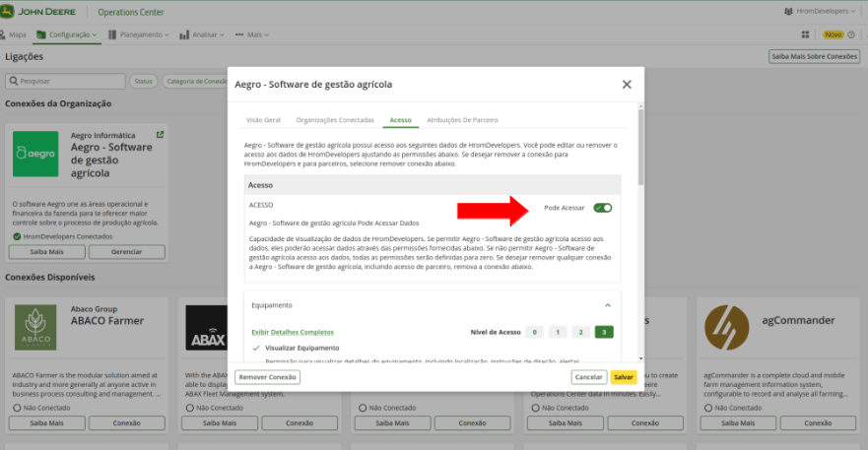The width and height of the screenshot is (868, 450).
Task: Collapse the Equipamento section
Action: coord(608,305)
